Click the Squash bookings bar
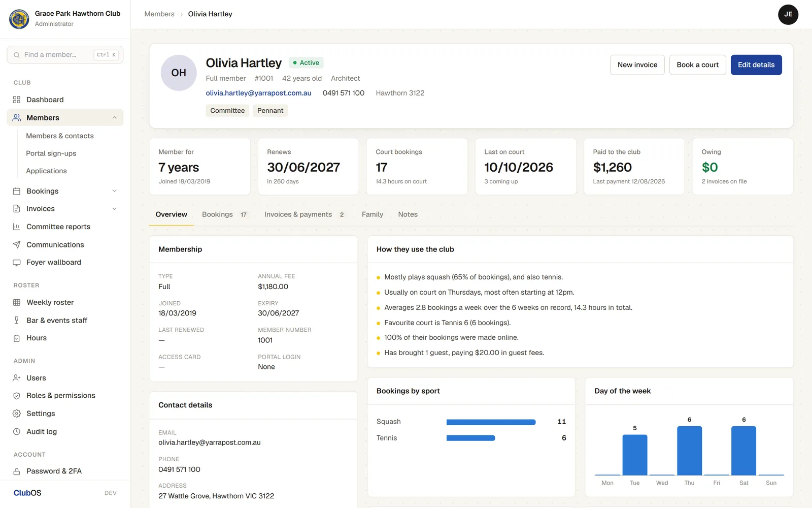 [491, 422]
